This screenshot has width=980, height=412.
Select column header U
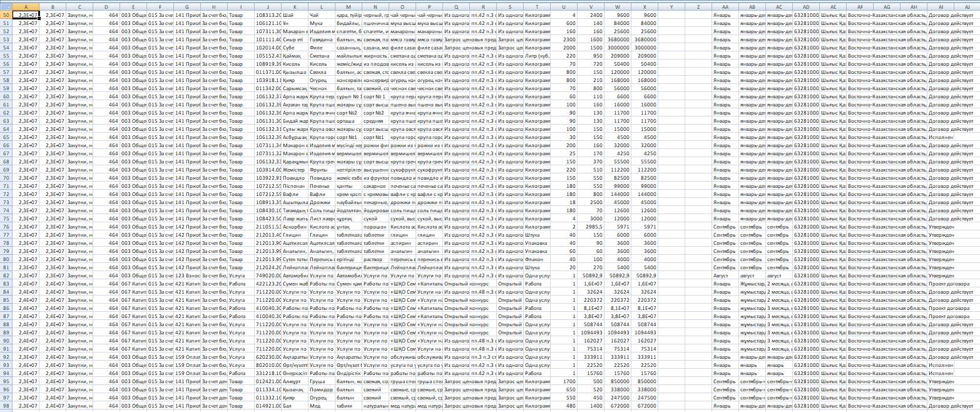tap(564, 6)
